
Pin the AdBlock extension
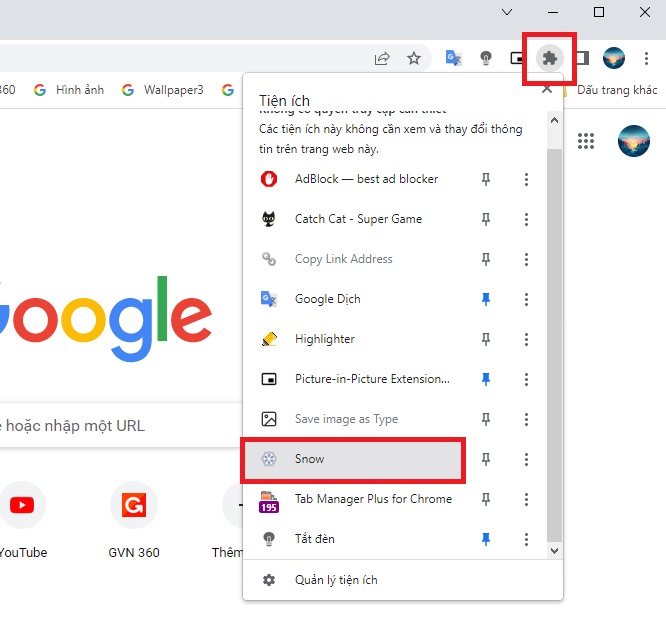486,179
